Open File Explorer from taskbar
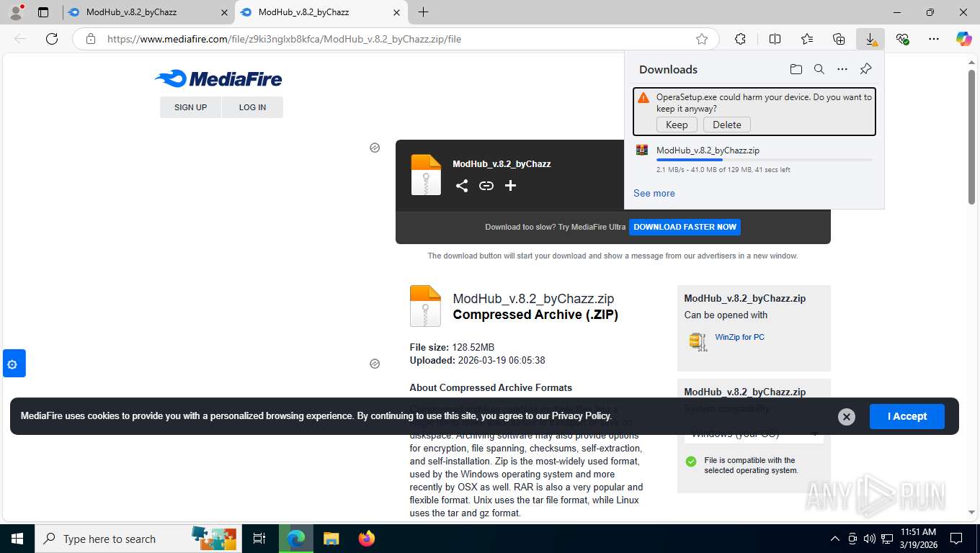The width and height of the screenshot is (980, 553). [331, 539]
